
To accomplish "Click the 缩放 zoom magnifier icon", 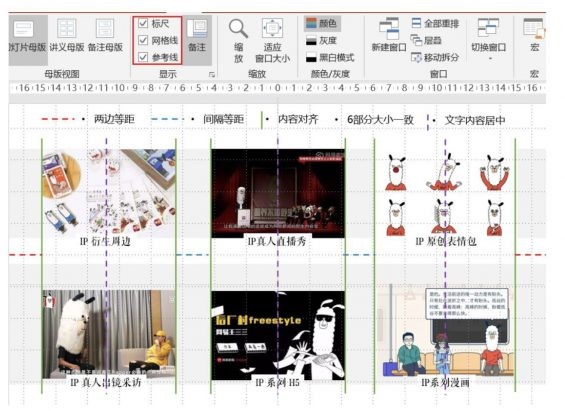I will [238, 28].
